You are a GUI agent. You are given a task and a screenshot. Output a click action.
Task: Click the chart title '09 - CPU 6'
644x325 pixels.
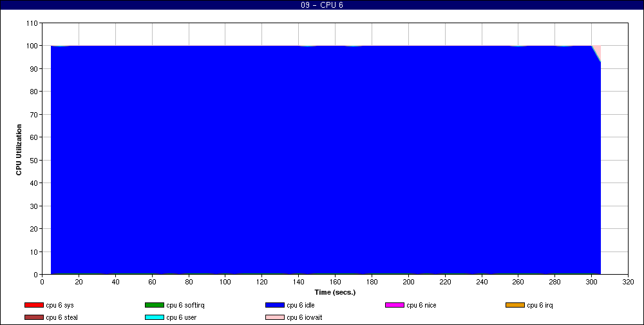pyautogui.click(x=322, y=5)
